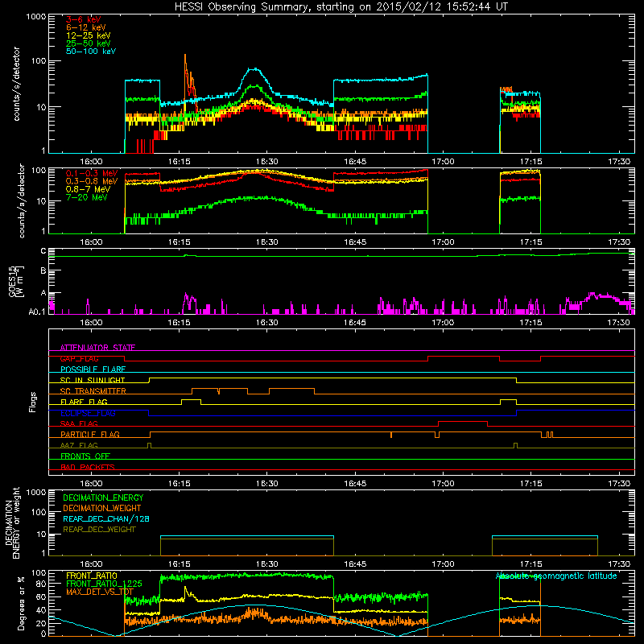Click the 50-100 keV legend label
The width and height of the screenshot is (644, 644).
[91, 52]
